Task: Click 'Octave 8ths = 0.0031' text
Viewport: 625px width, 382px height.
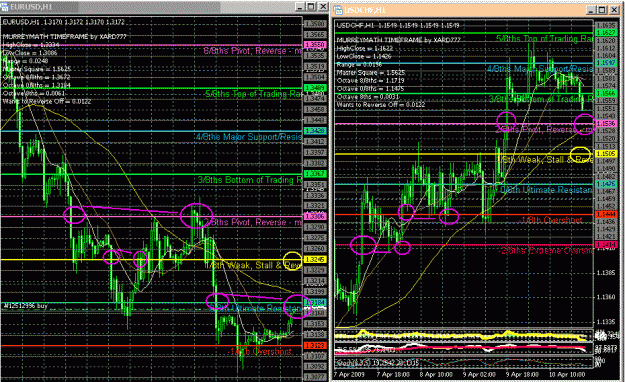Action: pos(367,97)
